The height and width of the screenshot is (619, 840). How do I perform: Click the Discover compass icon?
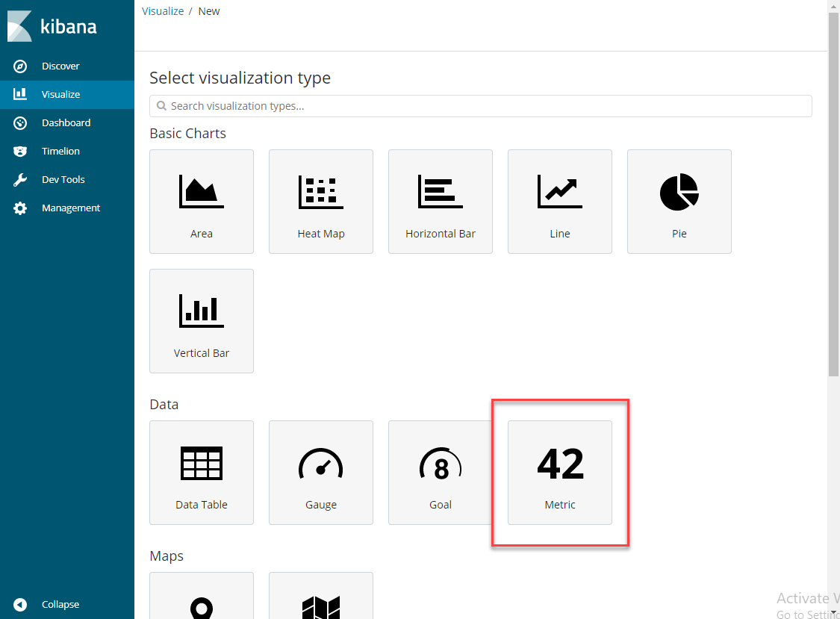click(x=20, y=66)
